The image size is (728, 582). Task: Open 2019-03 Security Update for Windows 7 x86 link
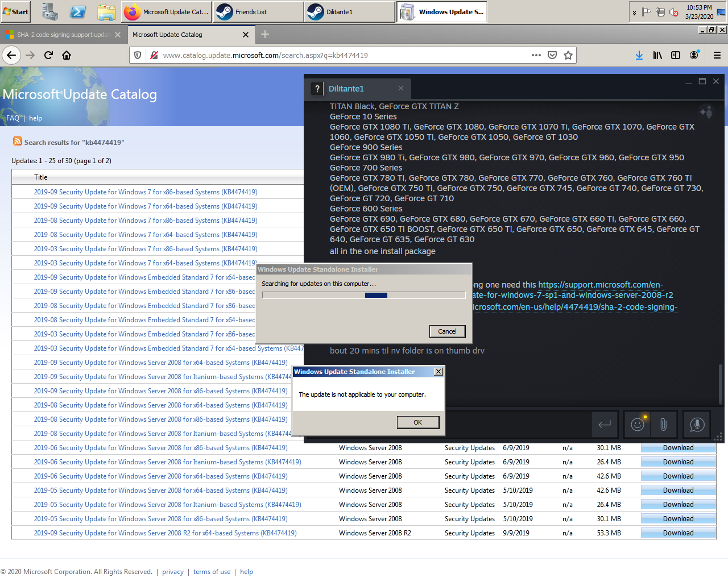[x=146, y=249]
